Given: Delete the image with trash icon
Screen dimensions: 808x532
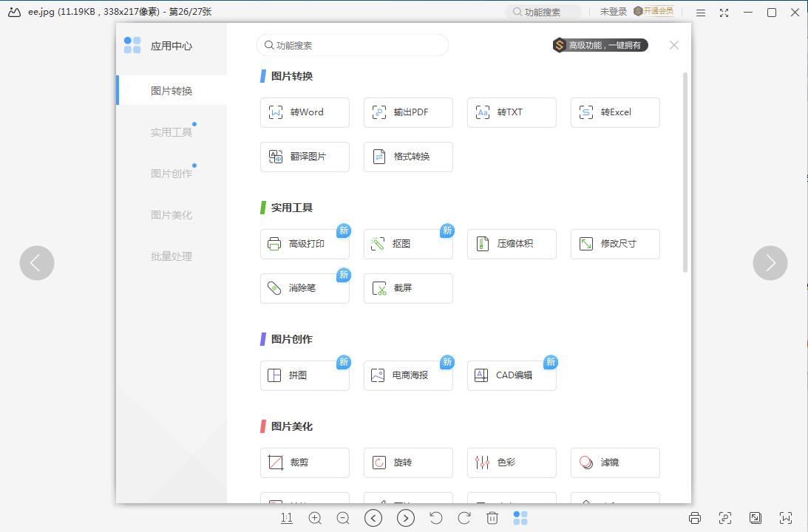Looking at the screenshot, I should (492, 518).
